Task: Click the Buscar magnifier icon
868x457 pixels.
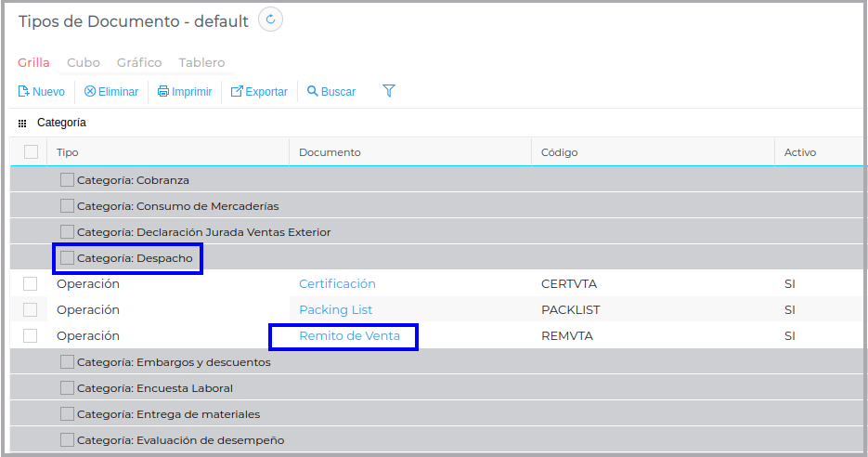Action: pos(313,92)
